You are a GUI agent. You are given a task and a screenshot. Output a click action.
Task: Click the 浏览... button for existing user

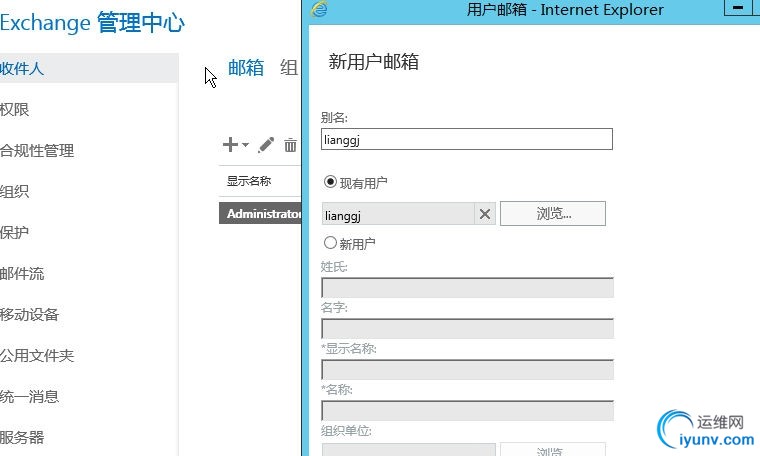pyautogui.click(x=553, y=213)
